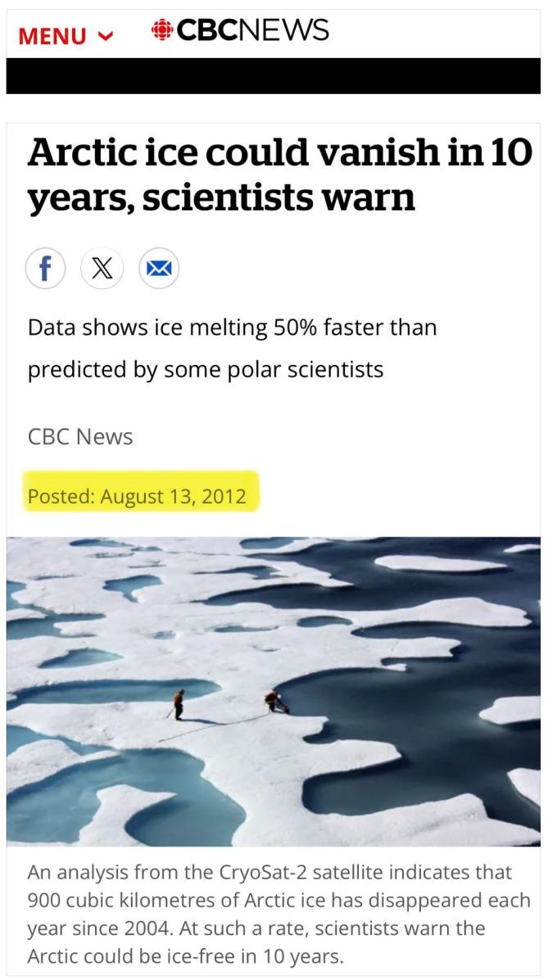The height and width of the screenshot is (980, 548).
Task: Share article by email envelope icon
Action: click(x=158, y=268)
